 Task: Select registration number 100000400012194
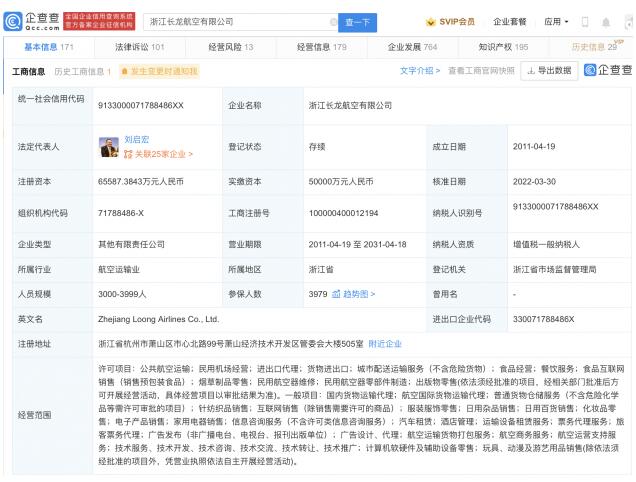coord(344,213)
